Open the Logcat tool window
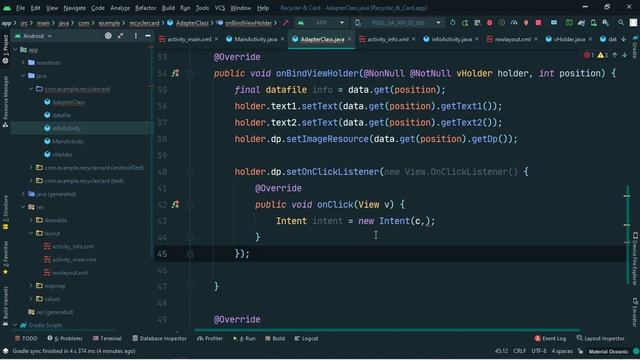 pos(306,338)
